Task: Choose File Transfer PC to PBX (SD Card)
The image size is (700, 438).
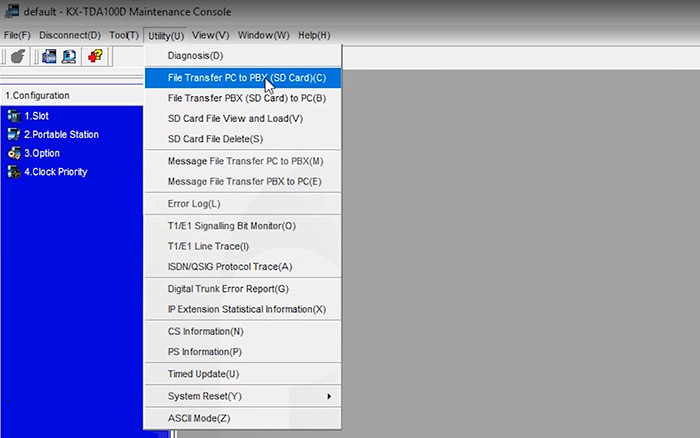Action: point(243,78)
